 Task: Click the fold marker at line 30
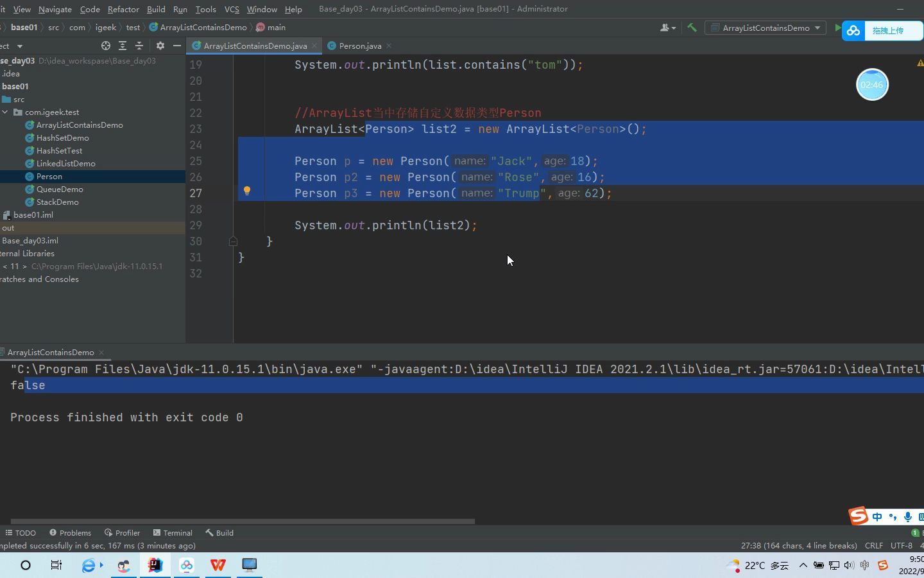pos(233,241)
